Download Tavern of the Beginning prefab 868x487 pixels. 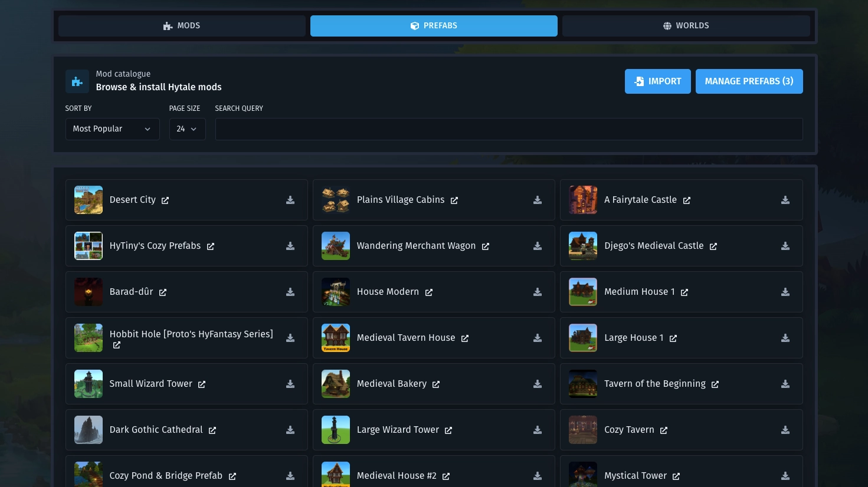785,384
